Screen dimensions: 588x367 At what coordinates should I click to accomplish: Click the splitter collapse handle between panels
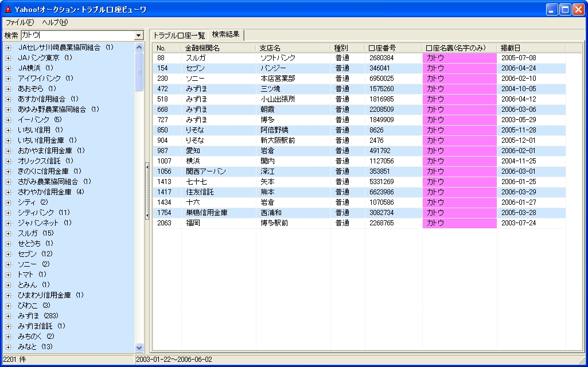pyautogui.click(x=147, y=191)
